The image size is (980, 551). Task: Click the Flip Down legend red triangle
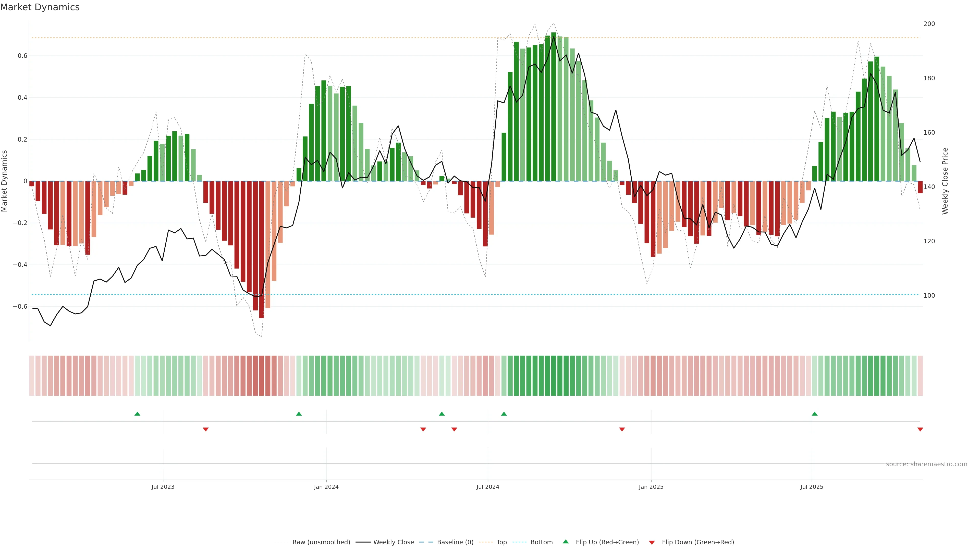pos(652,543)
